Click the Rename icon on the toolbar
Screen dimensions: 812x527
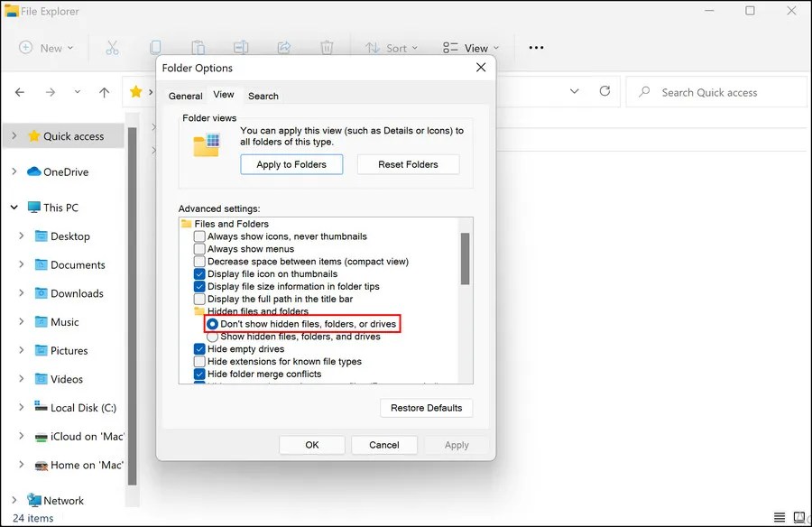click(x=242, y=47)
